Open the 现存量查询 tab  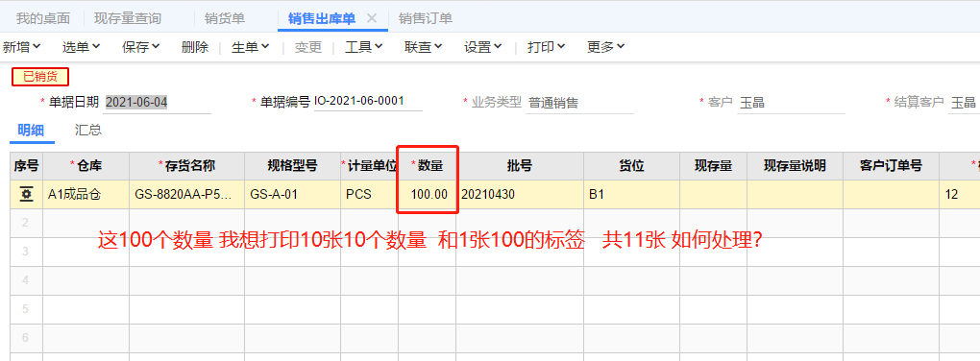coord(128,19)
